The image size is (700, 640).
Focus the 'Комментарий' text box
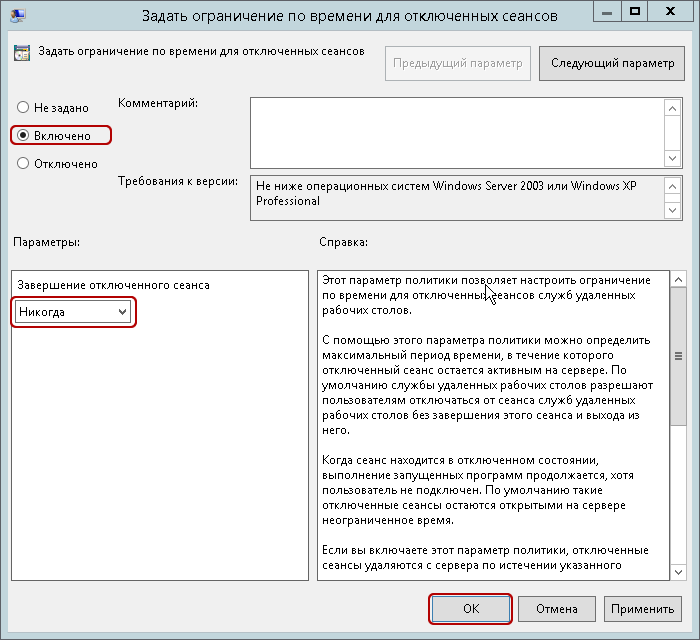tap(457, 133)
